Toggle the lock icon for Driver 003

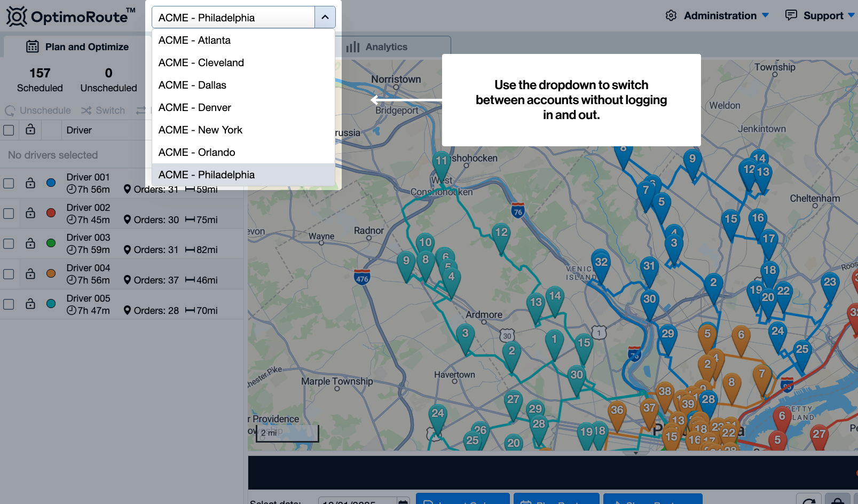pyautogui.click(x=30, y=243)
